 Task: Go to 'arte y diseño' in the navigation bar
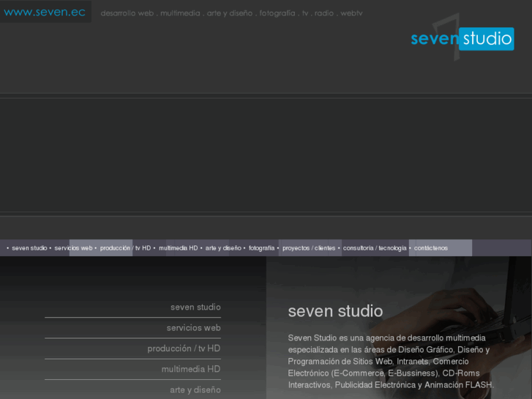223,248
